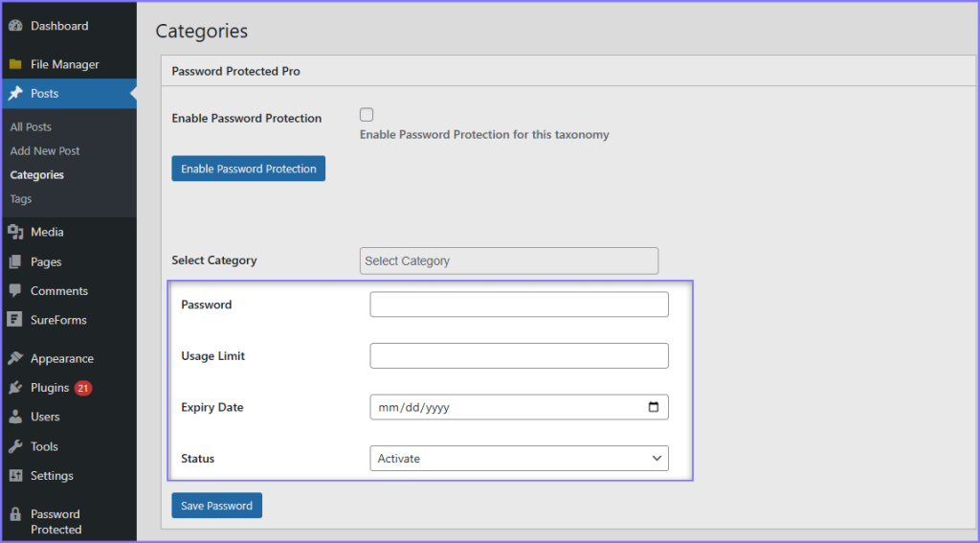Click the Dashboard gauge icon
Screen dimensions: 980x543
tap(15, 26)
